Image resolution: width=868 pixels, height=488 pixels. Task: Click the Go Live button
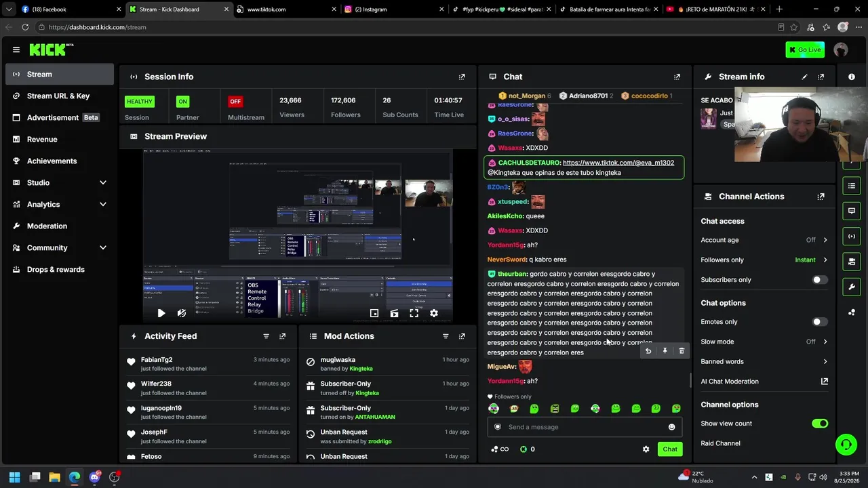[x=805, y=49]
